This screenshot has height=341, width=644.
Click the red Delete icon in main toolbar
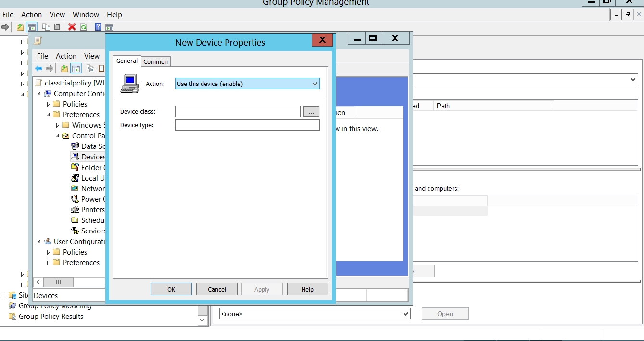point(72,27)
